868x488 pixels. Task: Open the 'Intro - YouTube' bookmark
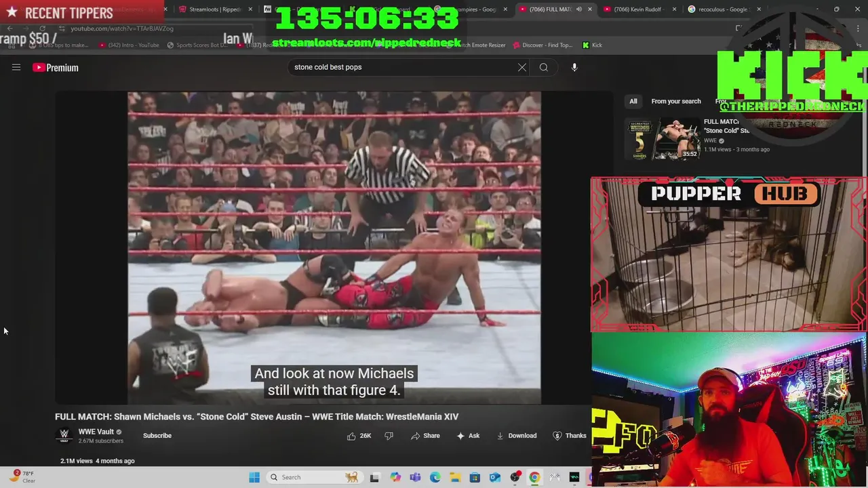pos(129,45)
